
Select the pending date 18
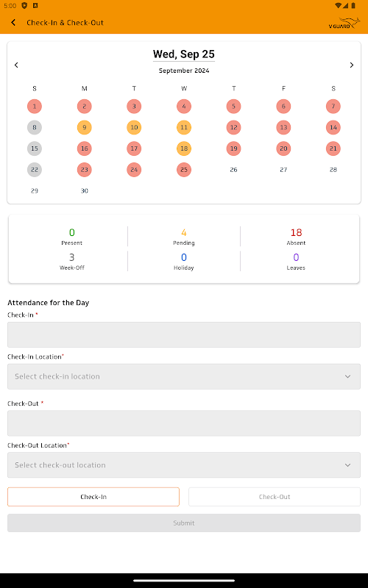184,148
